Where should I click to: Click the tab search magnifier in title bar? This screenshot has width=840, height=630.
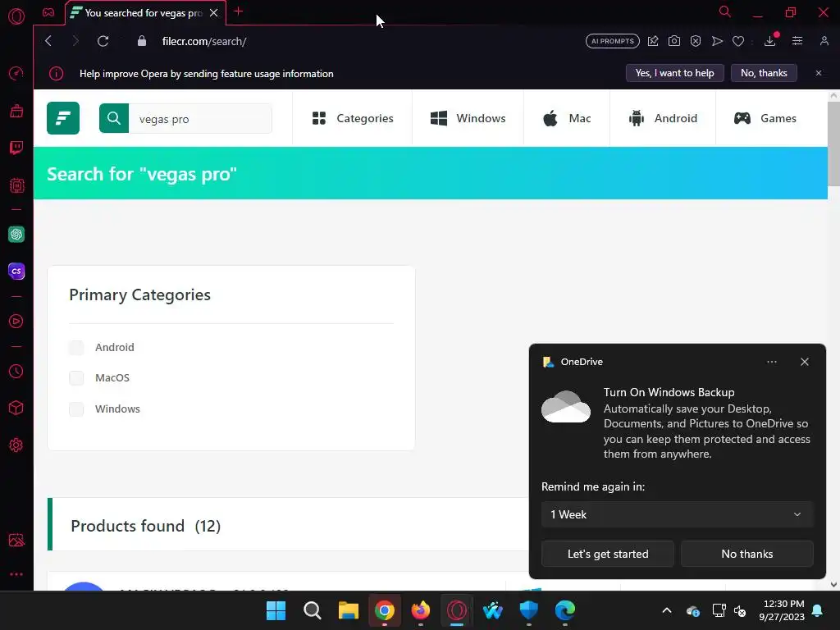point(725,11)
